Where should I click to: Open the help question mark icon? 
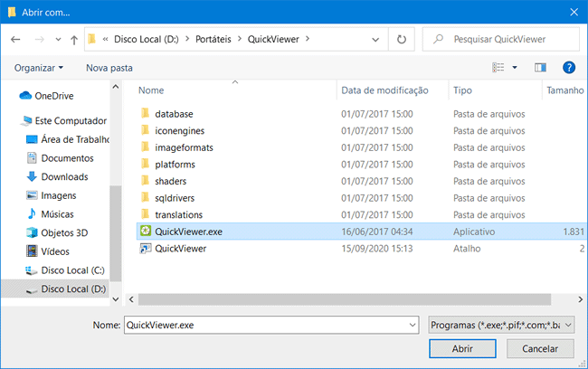click(569, 67)
